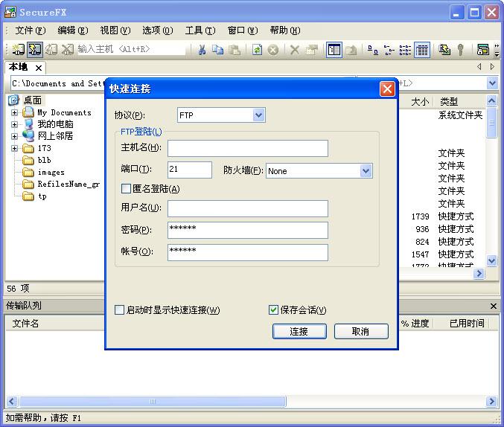Close the 本地 tab with the X
Image resolution: width=504 pixels, height=427 pixels.
pos(39,68)
